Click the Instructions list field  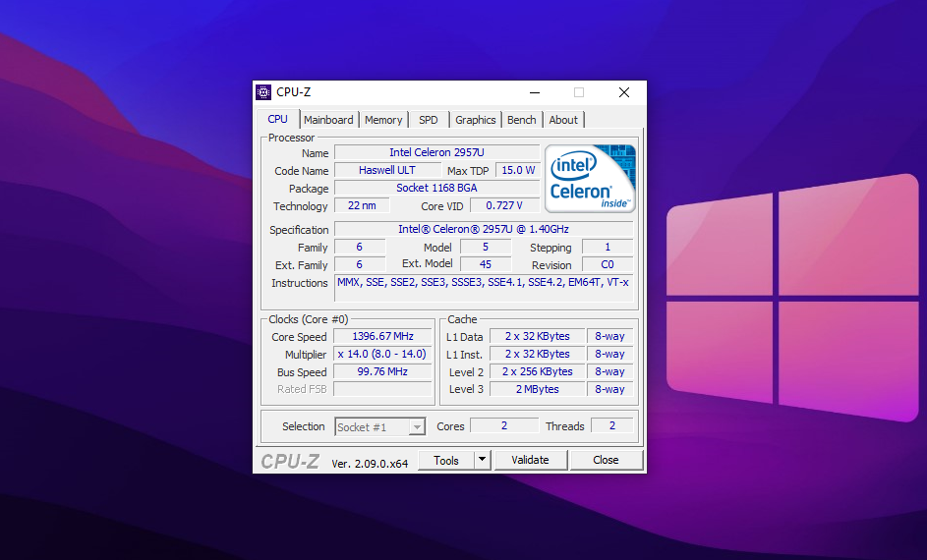point(484,289)
